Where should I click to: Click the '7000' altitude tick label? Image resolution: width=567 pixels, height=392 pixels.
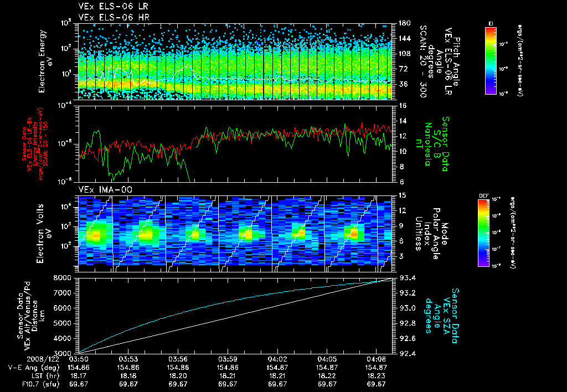coord(63,293)
